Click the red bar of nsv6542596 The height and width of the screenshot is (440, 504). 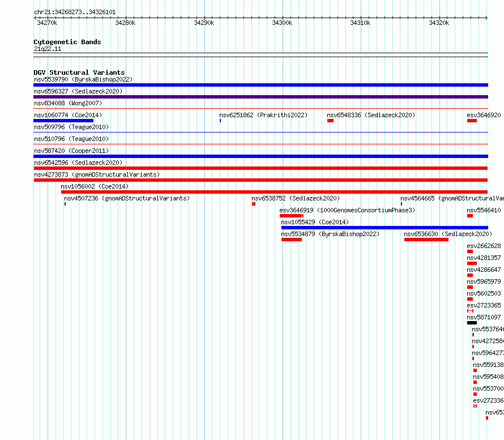point(260,168)
